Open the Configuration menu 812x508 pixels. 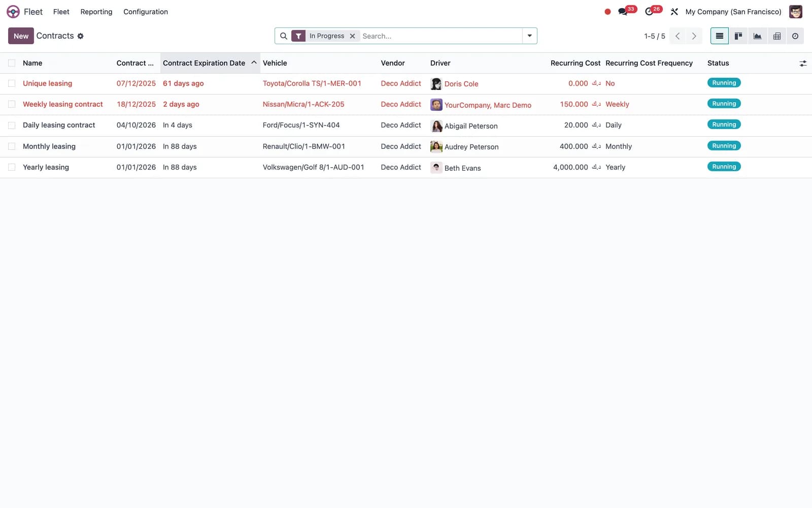(x=146, y=12)
